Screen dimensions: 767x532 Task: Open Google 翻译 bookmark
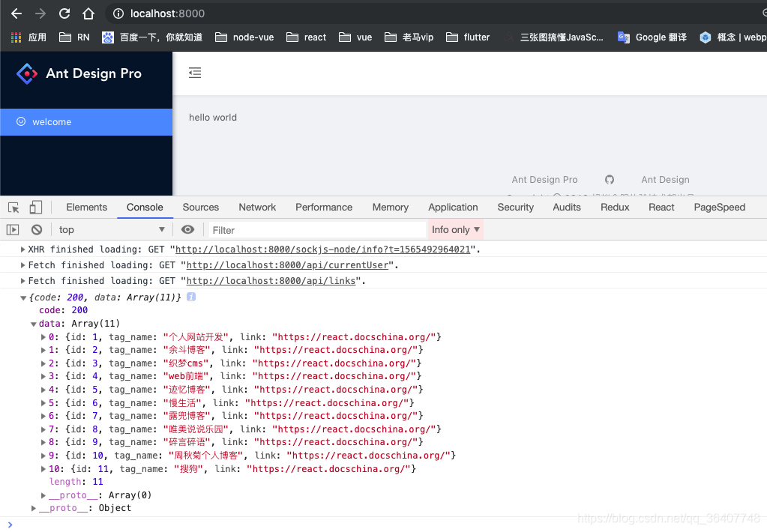(x=652, y=37)
